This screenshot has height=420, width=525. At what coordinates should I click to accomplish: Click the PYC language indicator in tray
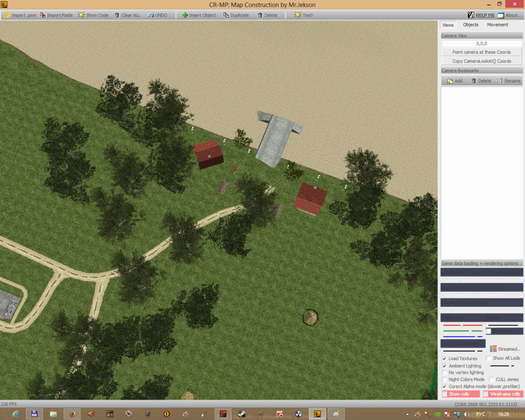click(x=481, y=414)
